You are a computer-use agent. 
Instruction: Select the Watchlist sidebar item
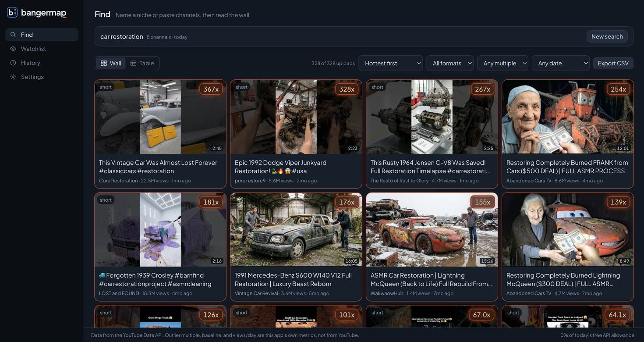[x=42, y=49]
